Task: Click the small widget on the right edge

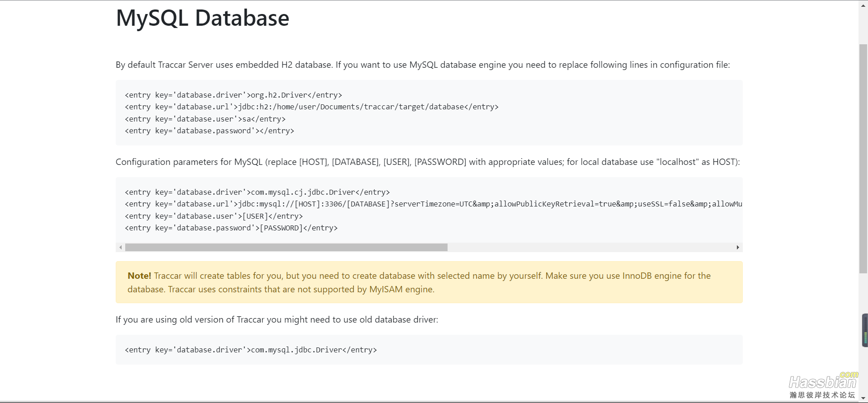Action: [865, 330]
